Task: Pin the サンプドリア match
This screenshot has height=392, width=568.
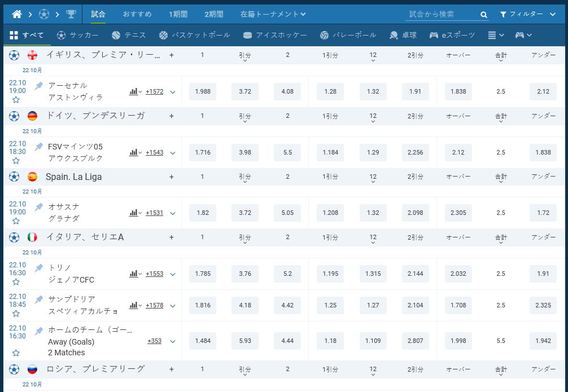Action: pyautogui.click(x=39, y=299)
